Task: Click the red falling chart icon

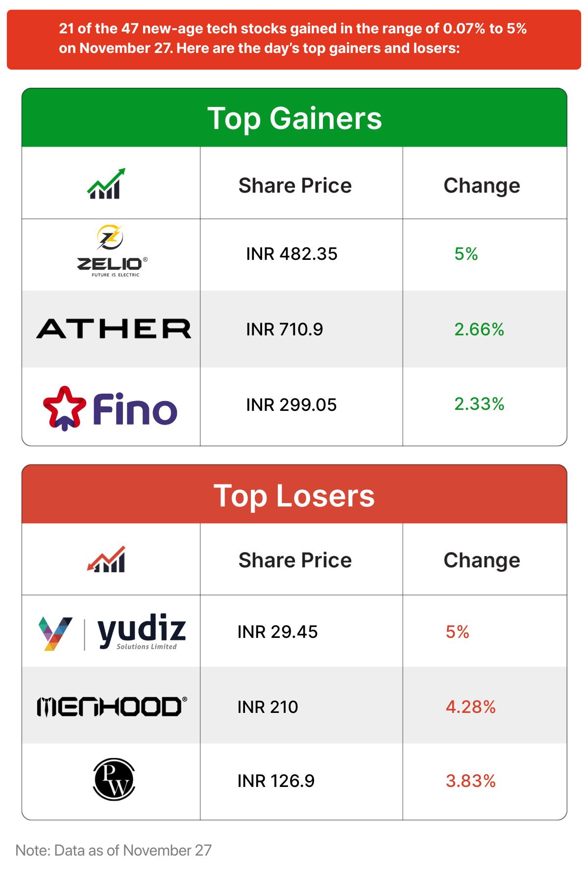Action: coord(106,559)
